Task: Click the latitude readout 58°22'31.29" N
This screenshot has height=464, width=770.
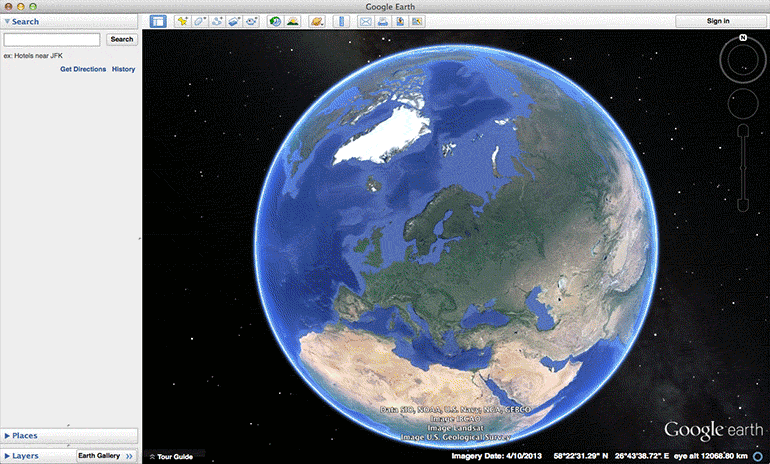Action: click(x=580, y=457)
